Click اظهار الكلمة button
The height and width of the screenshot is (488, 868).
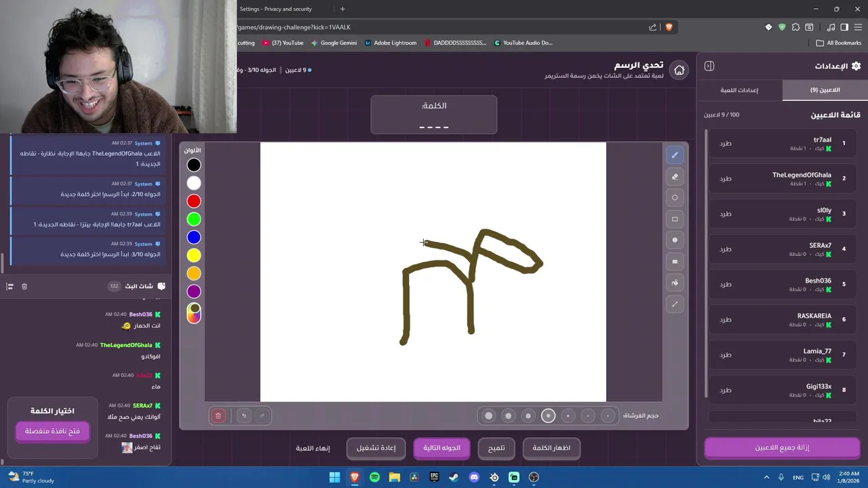click(x=551, y=448)
